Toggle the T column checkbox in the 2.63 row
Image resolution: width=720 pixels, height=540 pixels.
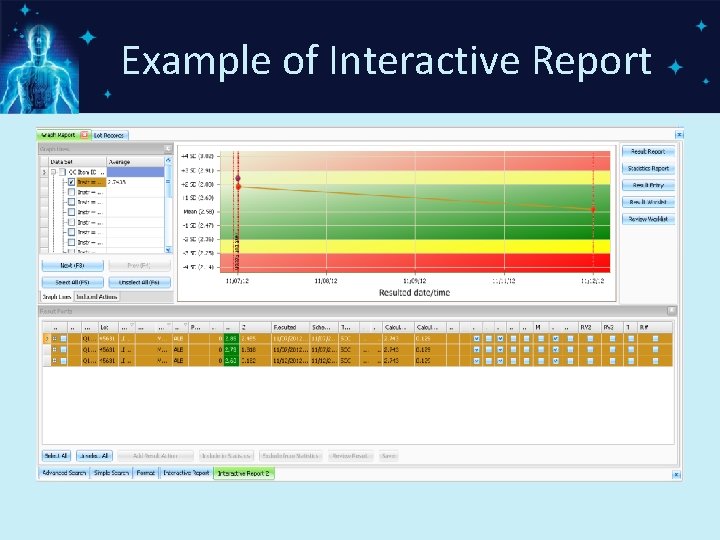click(631, 361)
